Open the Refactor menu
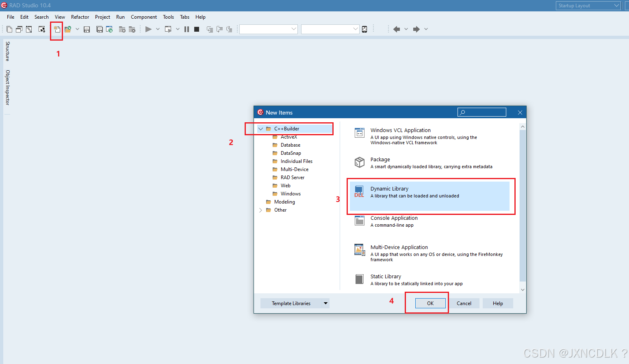629x364 pixels. pos(80,17)
